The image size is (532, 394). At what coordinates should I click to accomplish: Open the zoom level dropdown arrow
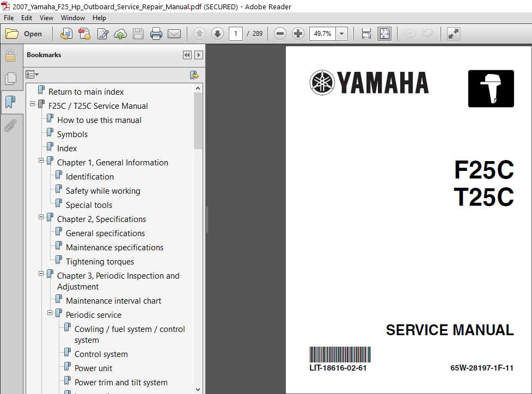point(341,34)
